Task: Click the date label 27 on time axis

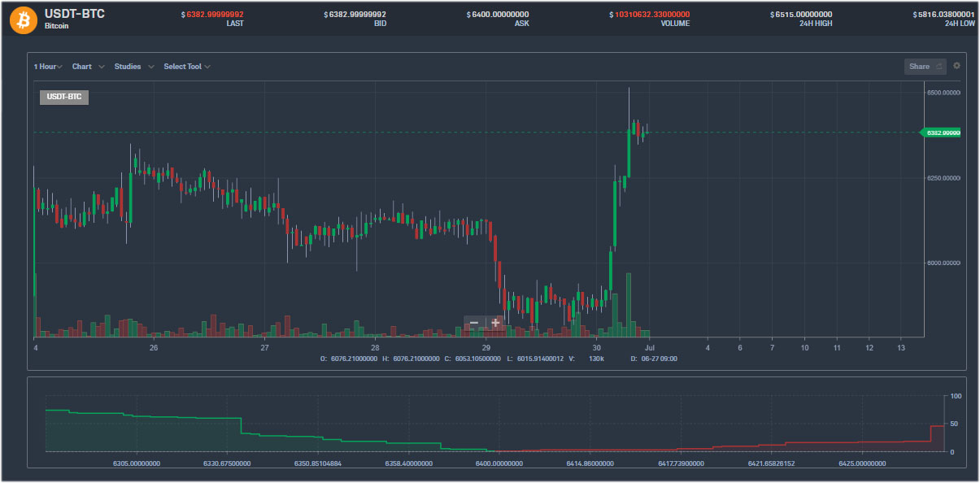Action: pos(264,348)
